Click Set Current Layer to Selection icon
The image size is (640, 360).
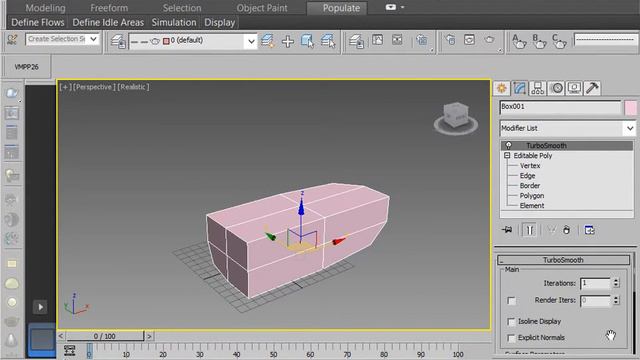click(328, 41)
